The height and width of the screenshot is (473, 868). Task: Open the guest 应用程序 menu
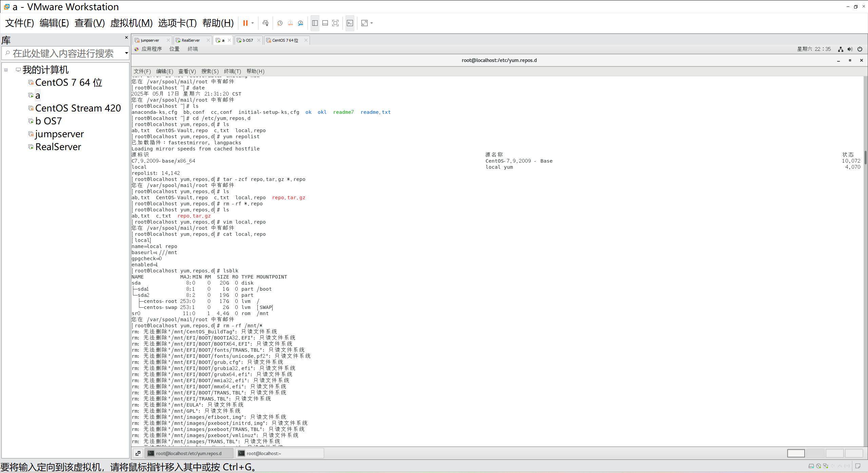[151, 49]
